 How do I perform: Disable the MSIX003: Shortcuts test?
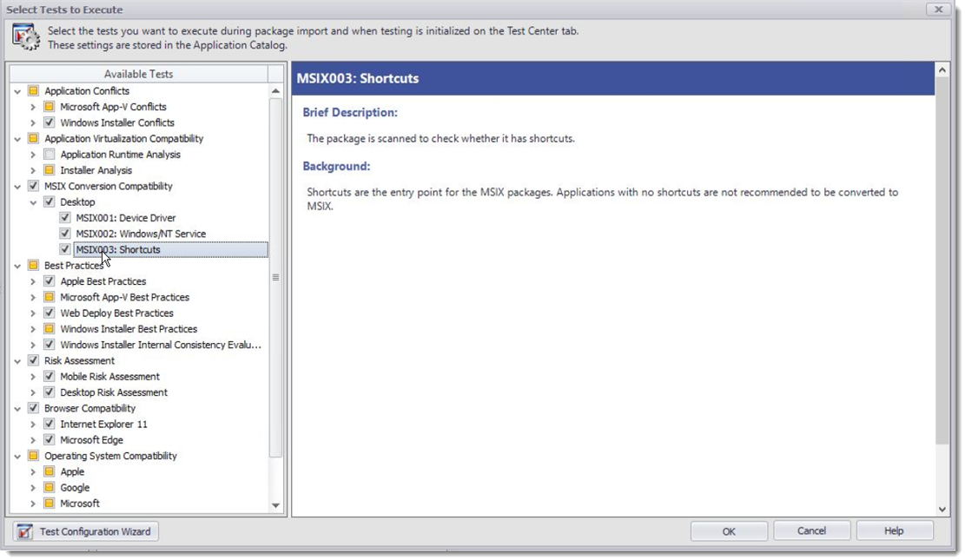point(65,249)
